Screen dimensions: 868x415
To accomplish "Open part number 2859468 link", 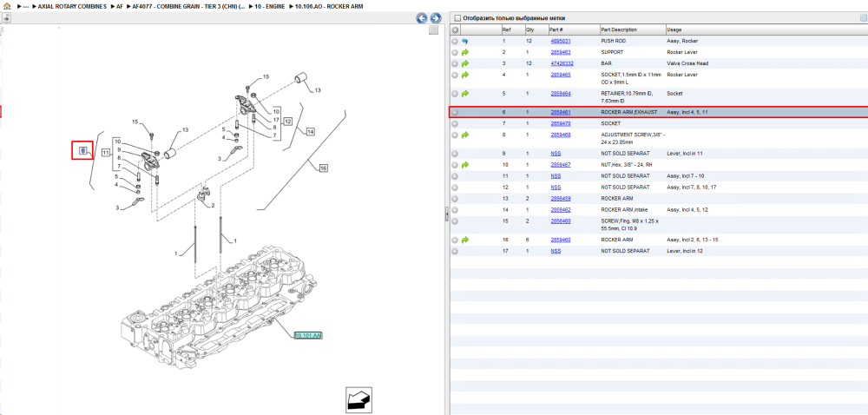I will tap(560, 135).
